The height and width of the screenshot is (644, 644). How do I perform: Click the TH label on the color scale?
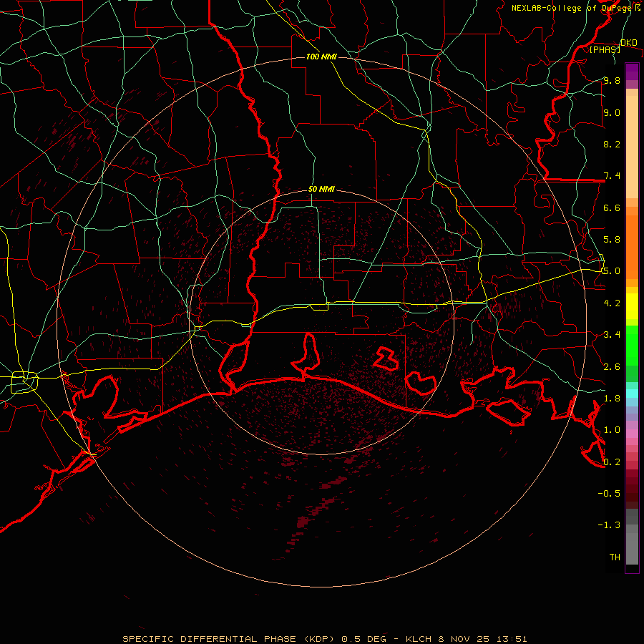pyautogui.click(x=615, y=557)
